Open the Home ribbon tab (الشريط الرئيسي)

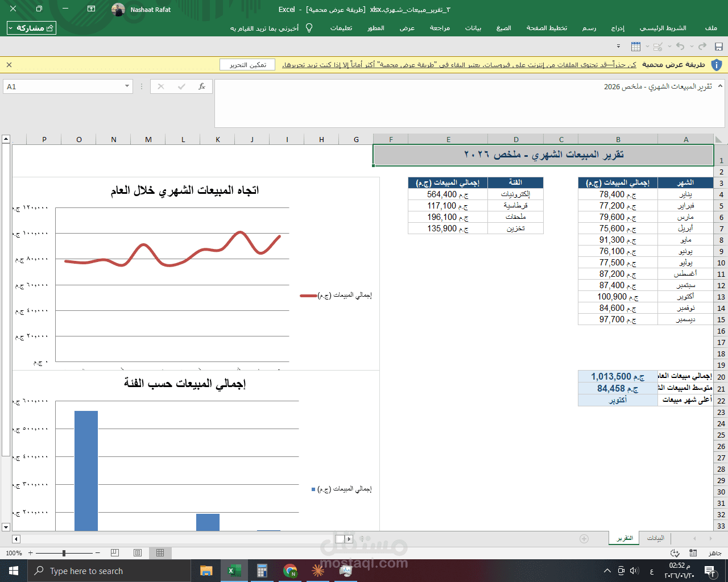click(663, 28)
